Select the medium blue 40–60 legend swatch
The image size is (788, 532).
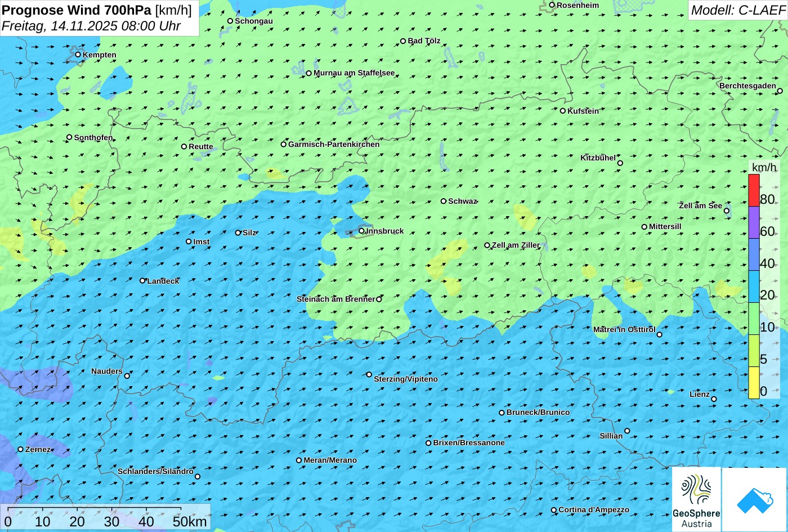click(x=754, y=254)
